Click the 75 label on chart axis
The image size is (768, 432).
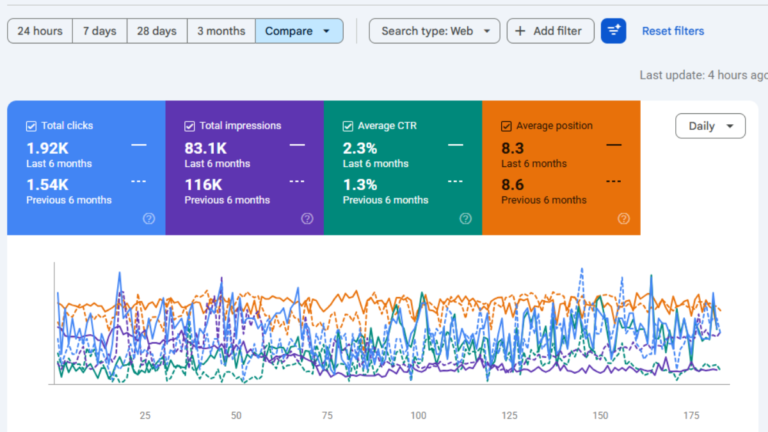tap(327, 415)
